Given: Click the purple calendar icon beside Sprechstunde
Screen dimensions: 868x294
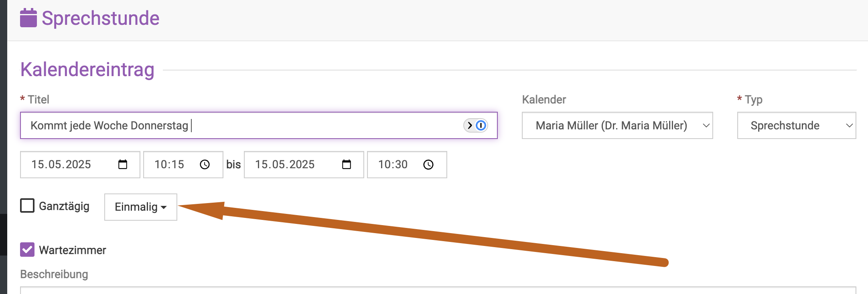Looking at the screenshot, I should pos(28,18).
